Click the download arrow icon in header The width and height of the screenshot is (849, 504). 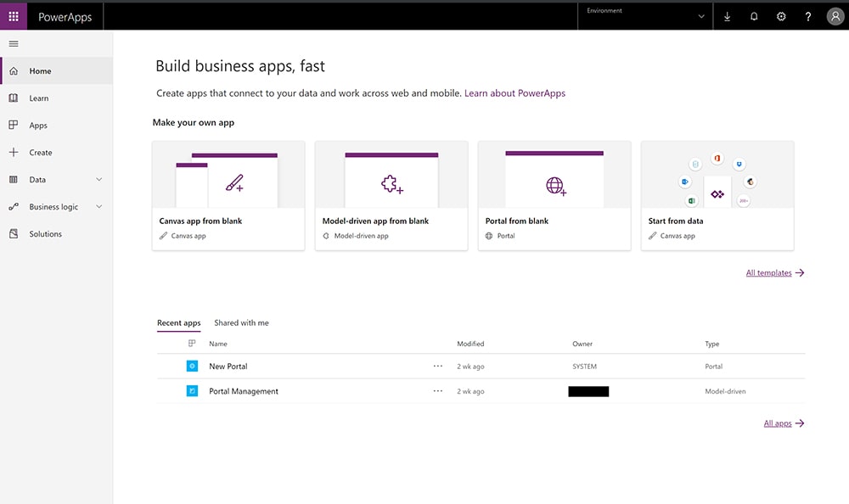728,17
